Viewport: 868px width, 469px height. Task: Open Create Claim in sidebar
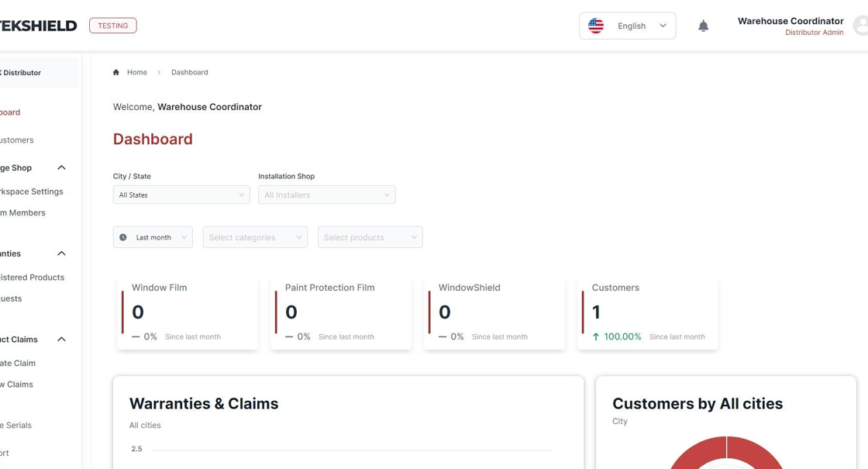(x=18, y=364)
